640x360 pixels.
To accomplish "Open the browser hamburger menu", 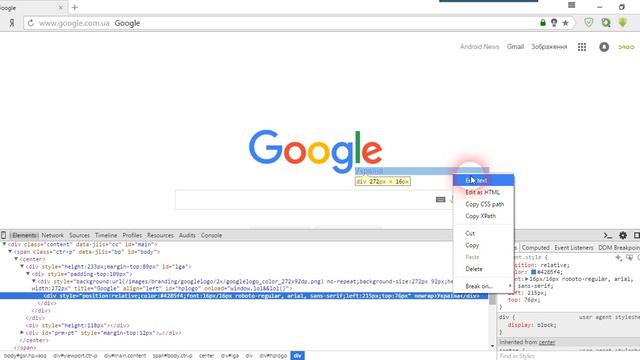I will click(x=571, y=5).
